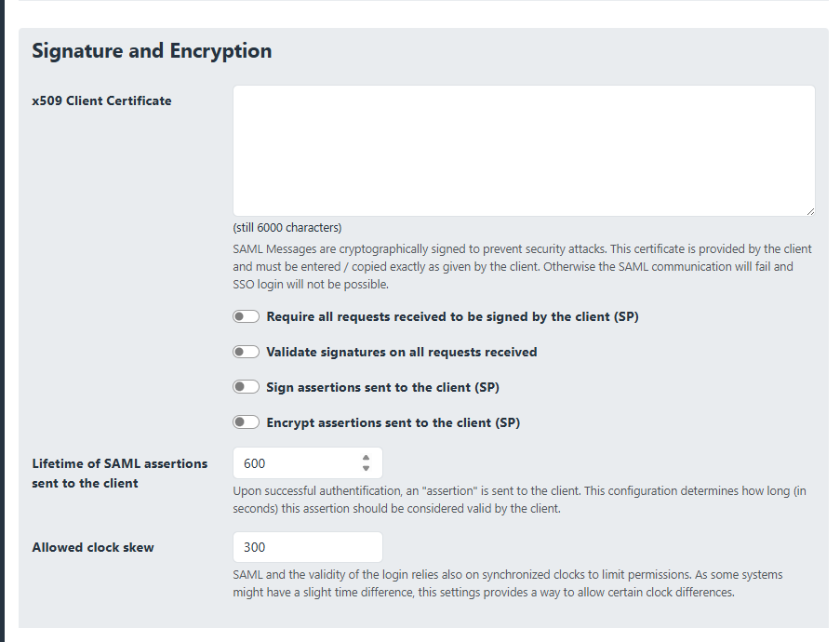Click the "still 6000 characters" counter text
Screen dimensions: 840x642
tap(287, 227)
